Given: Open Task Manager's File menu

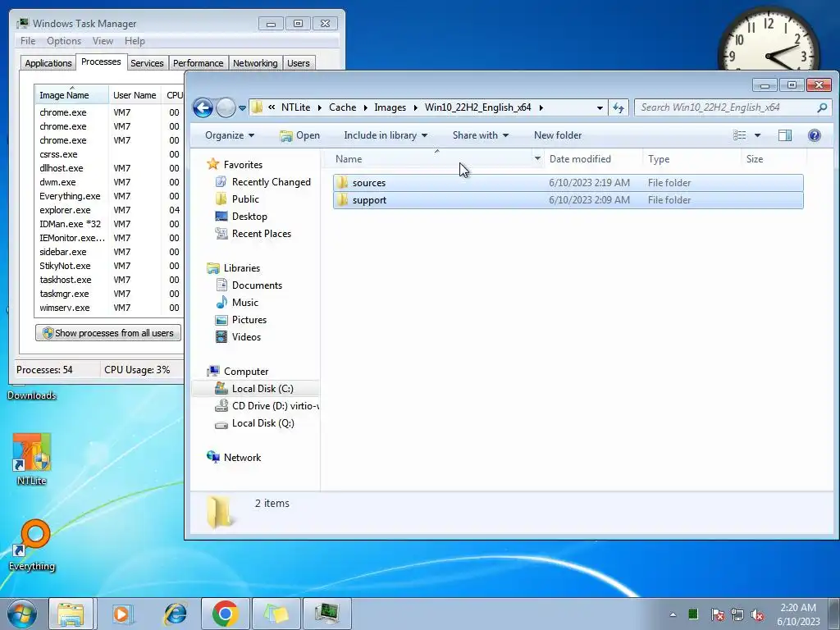Looking at the screenshot, I should tap(28, 41).
